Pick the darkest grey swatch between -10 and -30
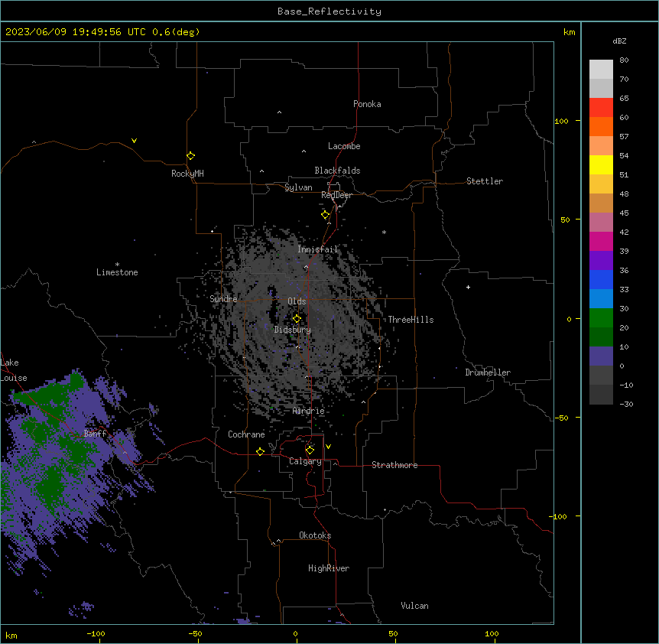 (601, 395)
